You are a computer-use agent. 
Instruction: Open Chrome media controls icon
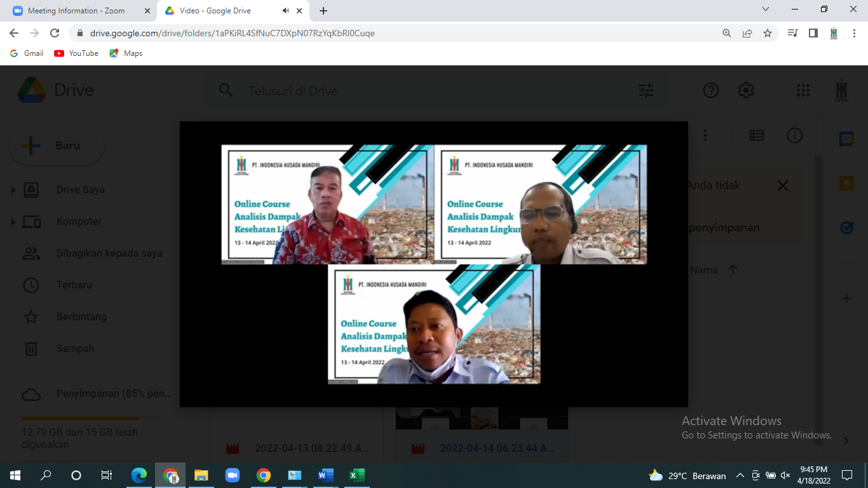(x=792, y=33)
